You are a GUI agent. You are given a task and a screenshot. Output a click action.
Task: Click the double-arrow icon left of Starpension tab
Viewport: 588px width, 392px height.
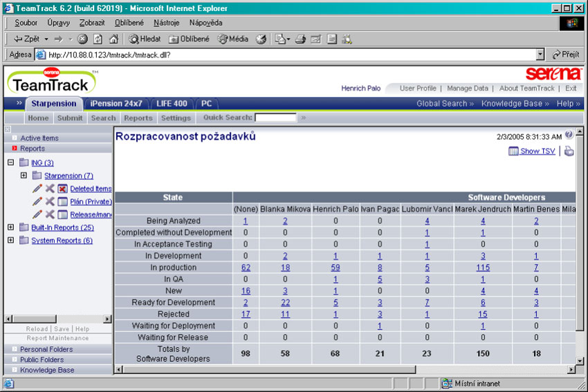point(19,103)
